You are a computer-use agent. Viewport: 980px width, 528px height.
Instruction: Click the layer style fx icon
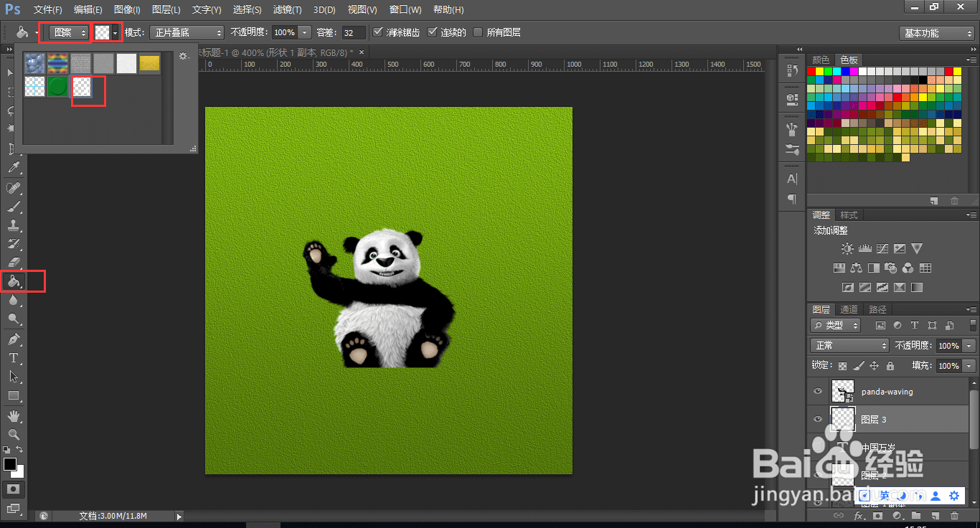pos(858,516)
